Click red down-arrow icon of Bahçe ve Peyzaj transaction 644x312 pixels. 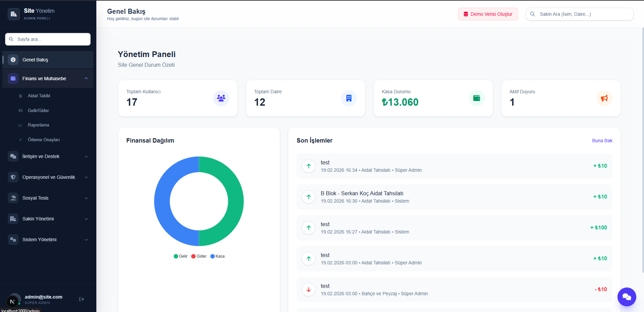click(309, 290)
